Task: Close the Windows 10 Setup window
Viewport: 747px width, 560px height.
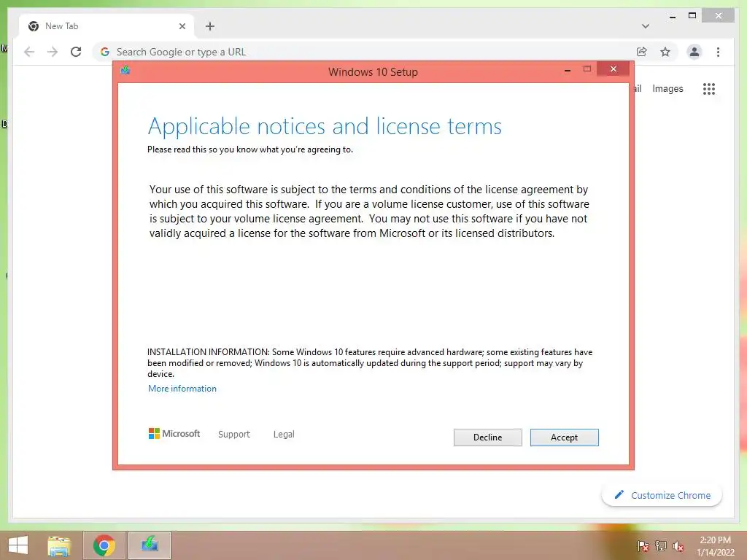Action: [x=613, y=69]
